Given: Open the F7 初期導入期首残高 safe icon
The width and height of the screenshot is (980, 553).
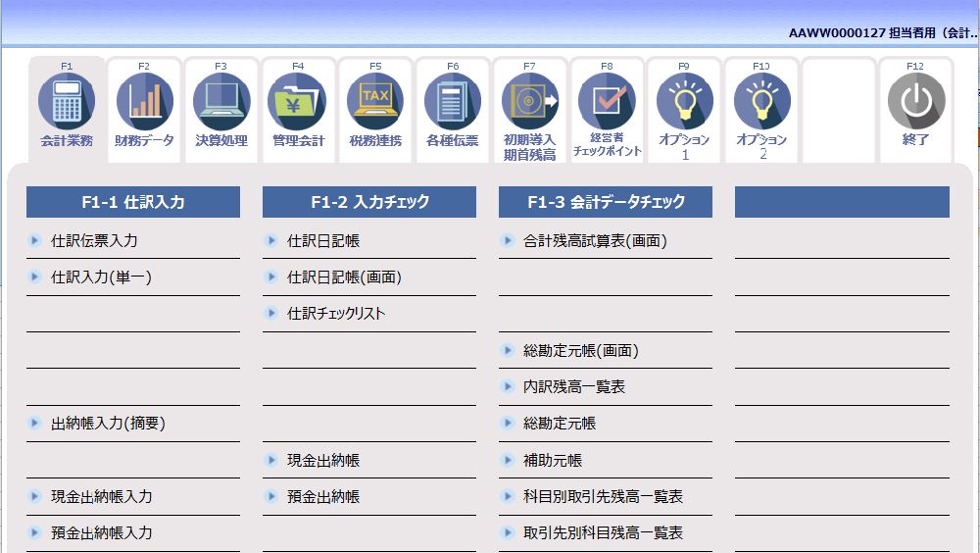Looking at the screenshot, I should point(530,101).
